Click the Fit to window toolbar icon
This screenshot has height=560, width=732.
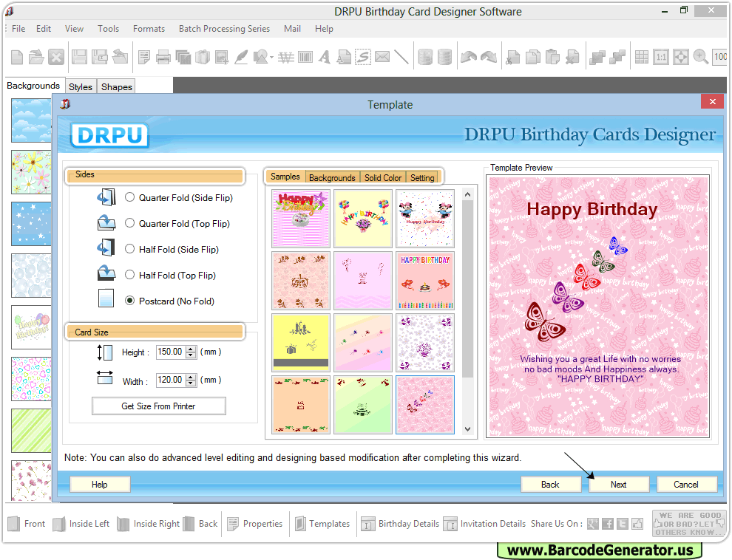tap(681, 57)
